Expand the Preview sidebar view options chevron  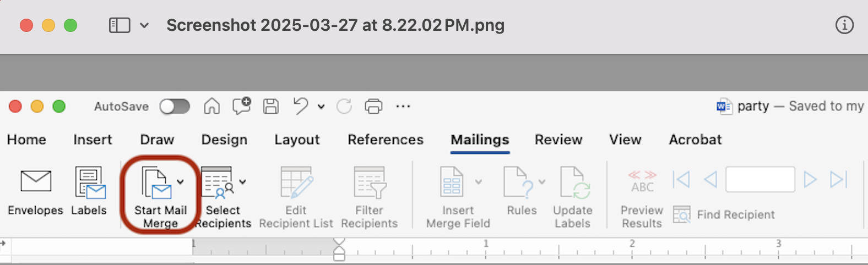[144, 25]
